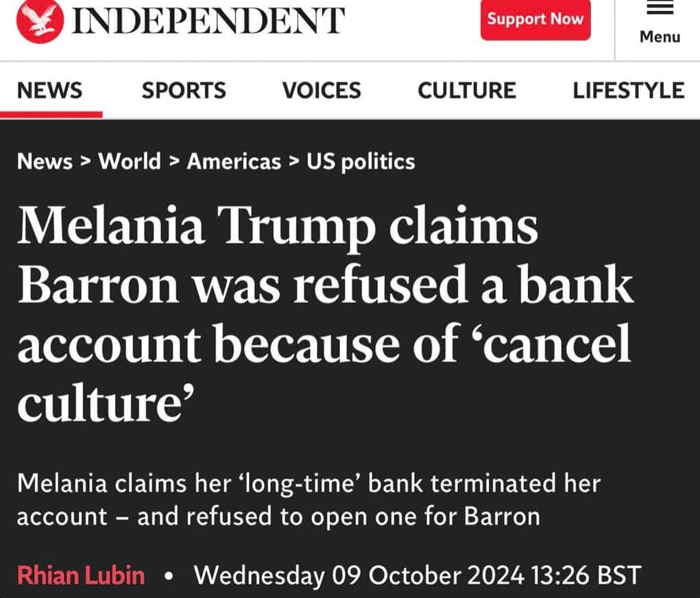Tap the Menu text label
The width and height of the screenshot is (700, 598).
tap(659, 36)
